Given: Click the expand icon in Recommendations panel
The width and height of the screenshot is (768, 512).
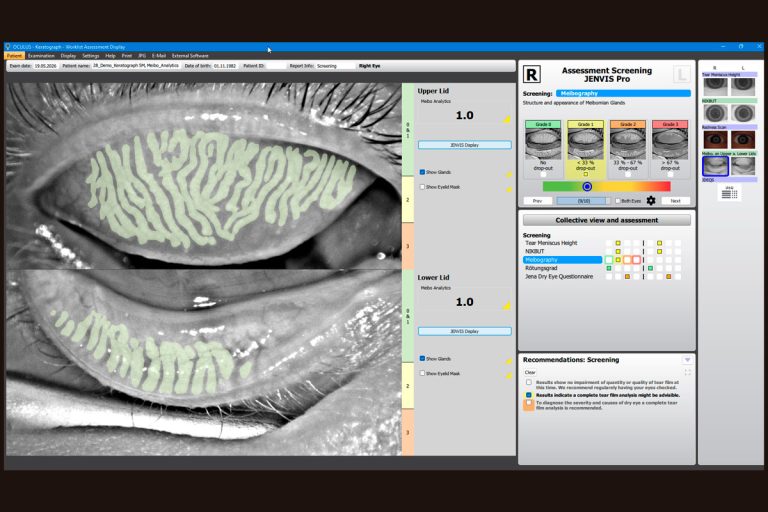Looking at the screenshot, I should (x=688, y=372).
